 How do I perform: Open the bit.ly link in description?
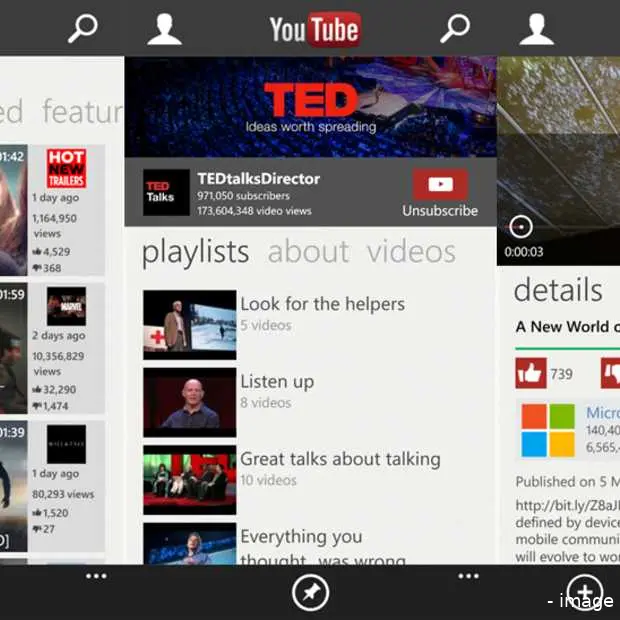[x=568, y=505]
